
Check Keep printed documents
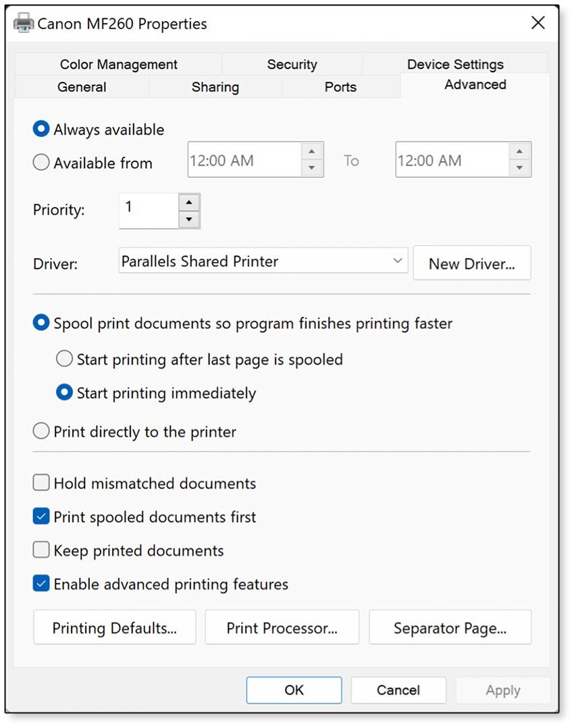coord(41,550)
